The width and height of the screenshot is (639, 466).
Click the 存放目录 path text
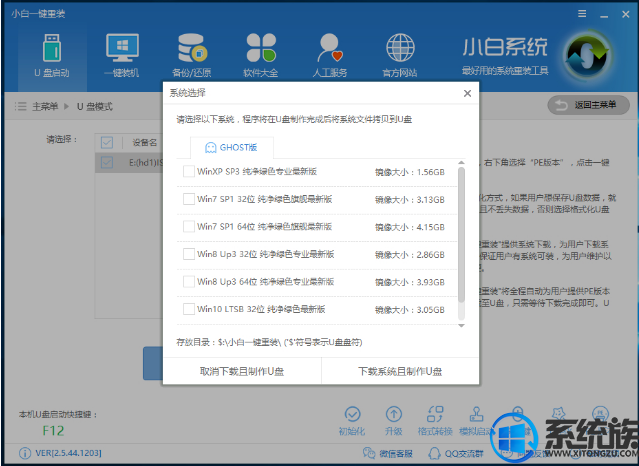(269, 342)
